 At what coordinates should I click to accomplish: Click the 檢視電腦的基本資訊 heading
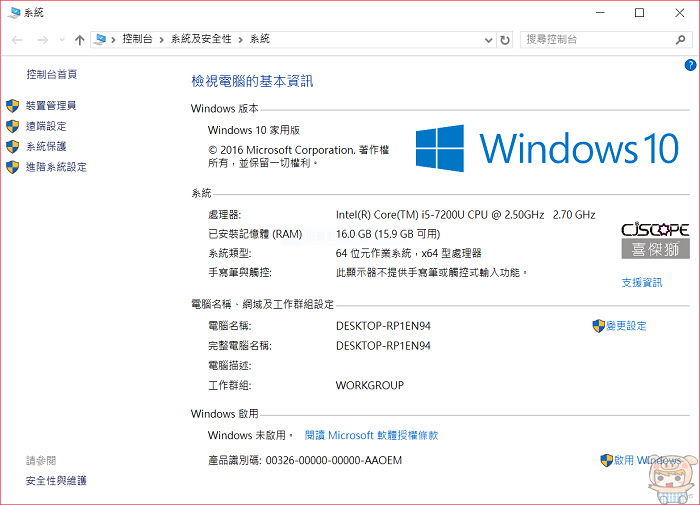(x=252, y=81)
